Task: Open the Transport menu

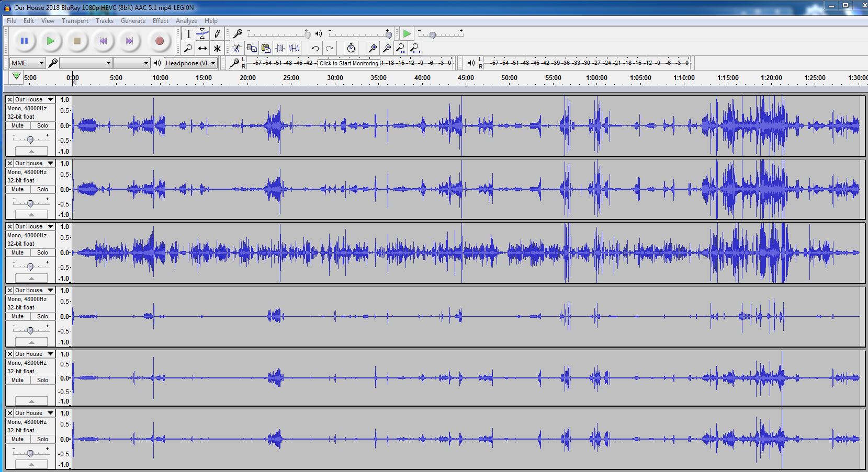Action: [75, 21]
